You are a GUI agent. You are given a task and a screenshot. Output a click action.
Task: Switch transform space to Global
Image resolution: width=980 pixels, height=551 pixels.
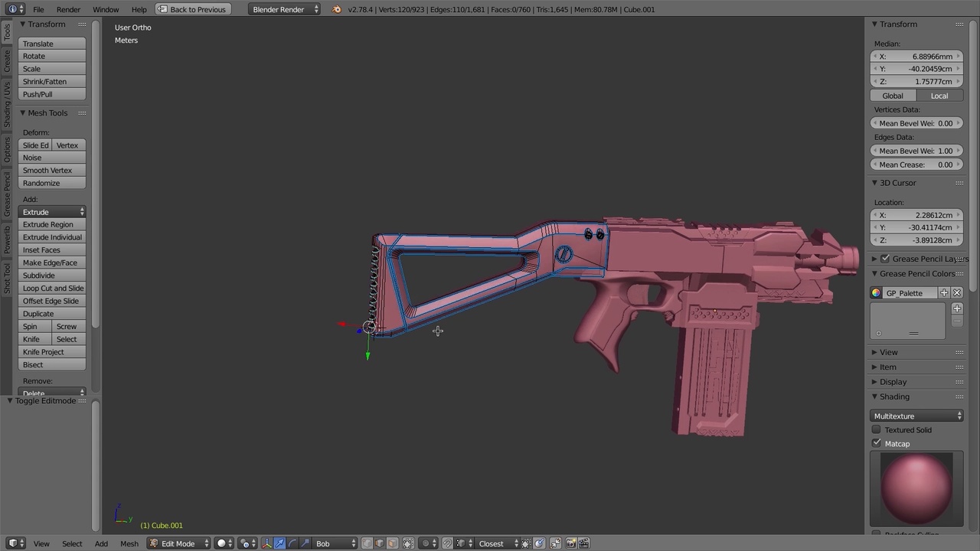coord(893,96)
